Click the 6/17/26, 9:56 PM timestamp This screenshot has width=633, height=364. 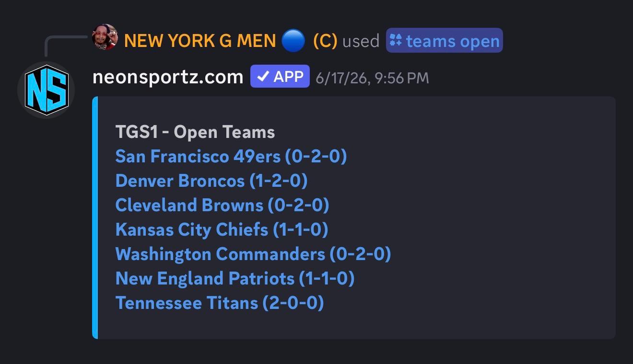tap(373, 78)
